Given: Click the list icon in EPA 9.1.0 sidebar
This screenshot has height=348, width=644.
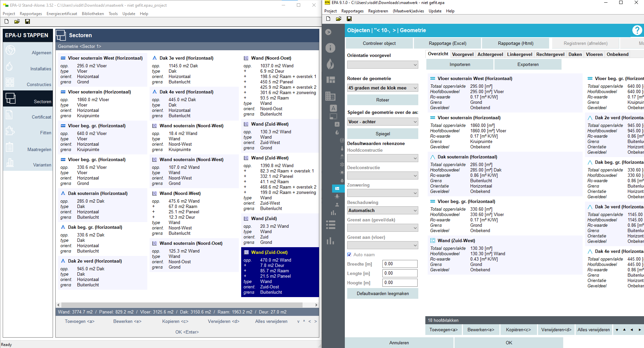Looking at the screenshot, I should [x=331, y=225].
